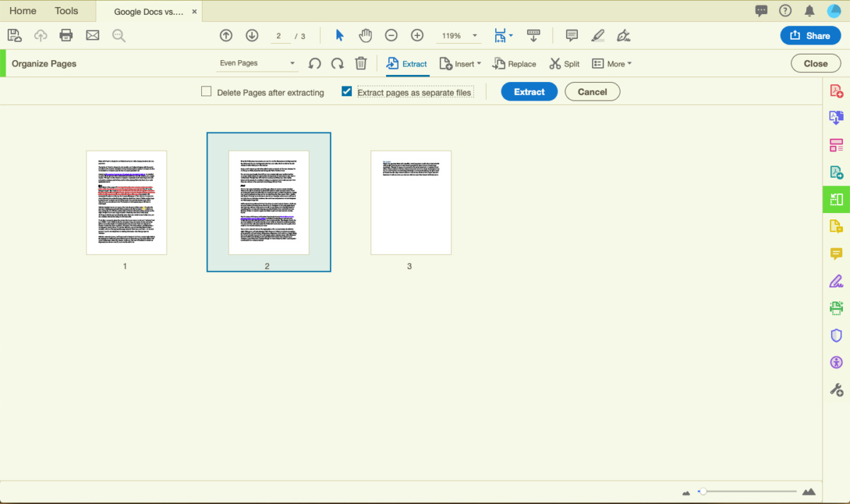Rotate selected page counterclockwise
The width and height of the screenshot is (850, 504).
point(314,63)
